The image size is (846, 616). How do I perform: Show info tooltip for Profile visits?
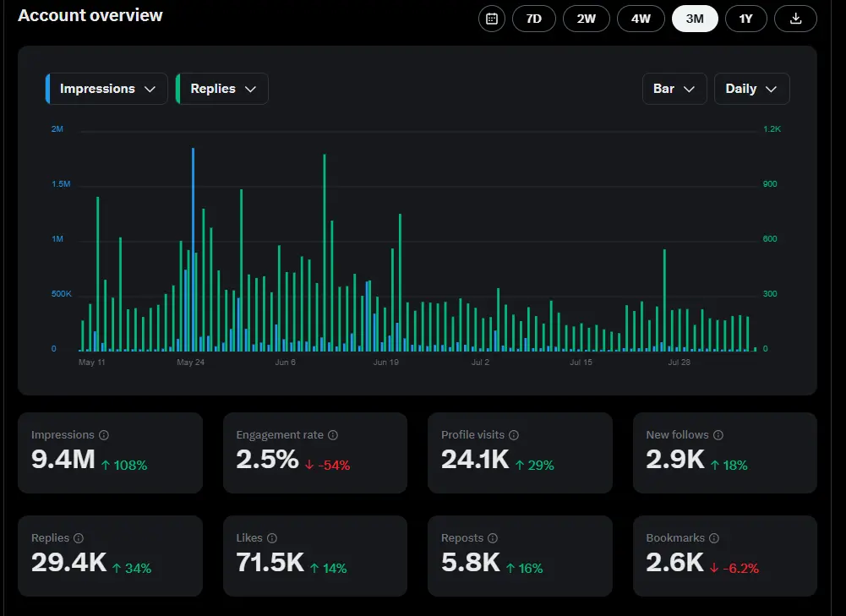coord(514,435)
